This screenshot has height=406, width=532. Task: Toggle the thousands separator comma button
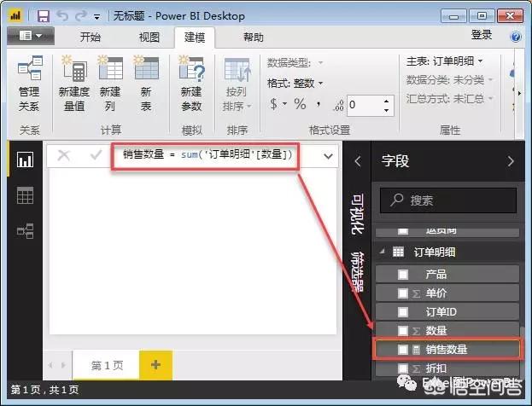coord(319,103)
